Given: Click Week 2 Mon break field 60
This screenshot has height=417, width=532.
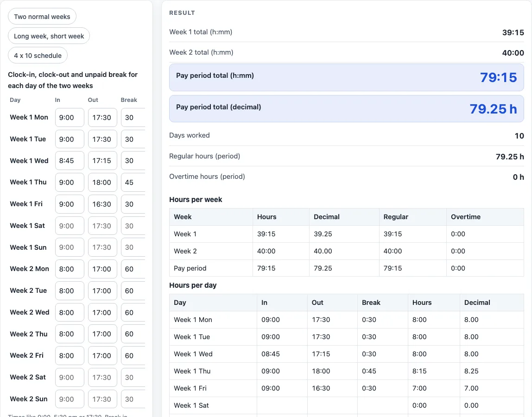Looking at the screenshot, I should pos(133,269).
